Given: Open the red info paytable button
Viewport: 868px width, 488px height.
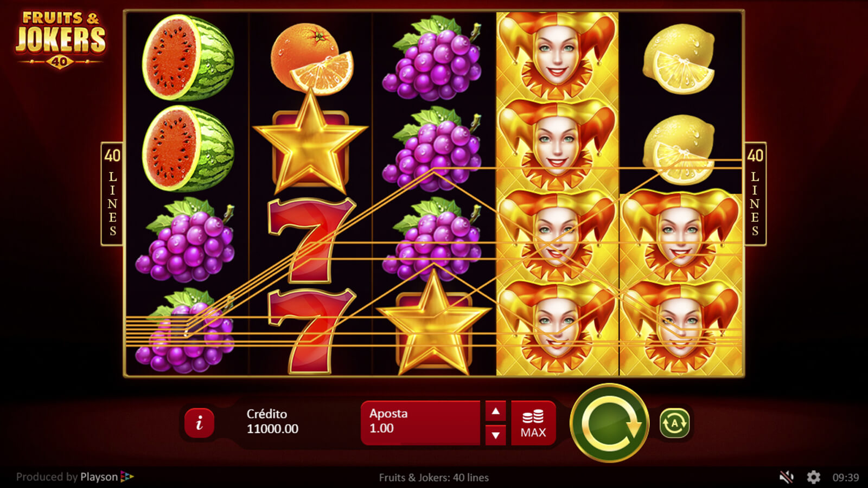Looking at the screenshot, I should click(199, 423).
